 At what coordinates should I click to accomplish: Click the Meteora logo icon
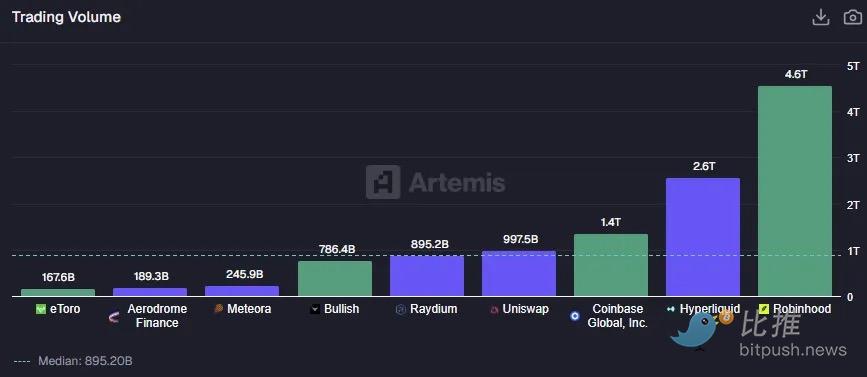(x=218, y=309)
